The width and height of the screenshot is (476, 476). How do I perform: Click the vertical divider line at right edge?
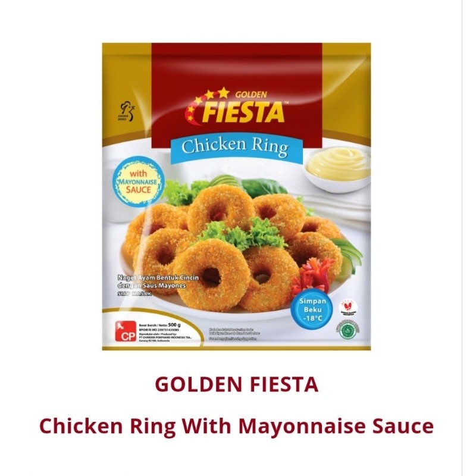coord(462,238)
